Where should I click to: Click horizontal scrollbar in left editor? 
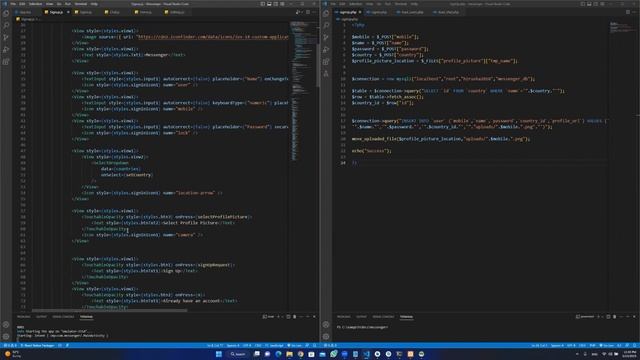pos(109,310)
